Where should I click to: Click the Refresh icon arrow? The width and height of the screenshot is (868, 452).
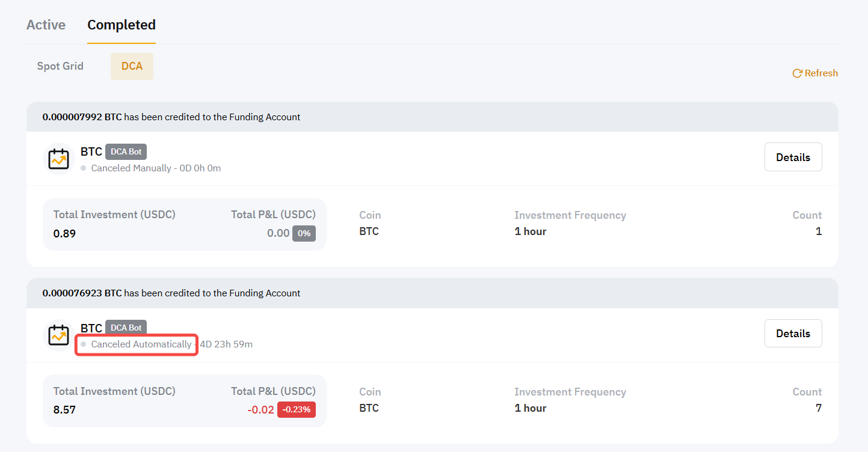[x=797, y=73]
